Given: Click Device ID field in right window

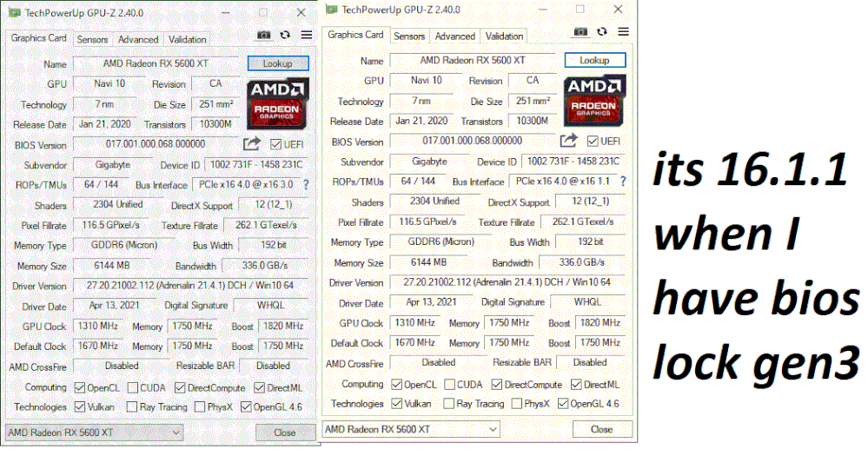Looking at the screenshot, I should [x=573, y=161].
